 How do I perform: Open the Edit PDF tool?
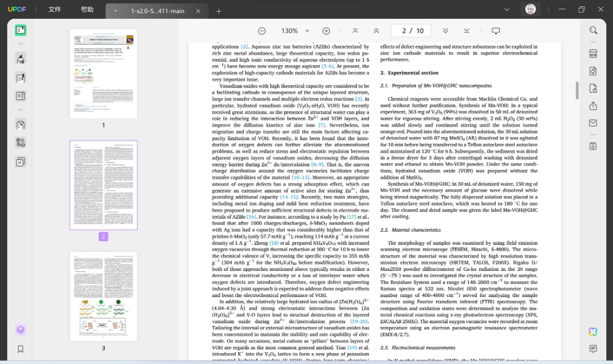click(x=21, y=78)
